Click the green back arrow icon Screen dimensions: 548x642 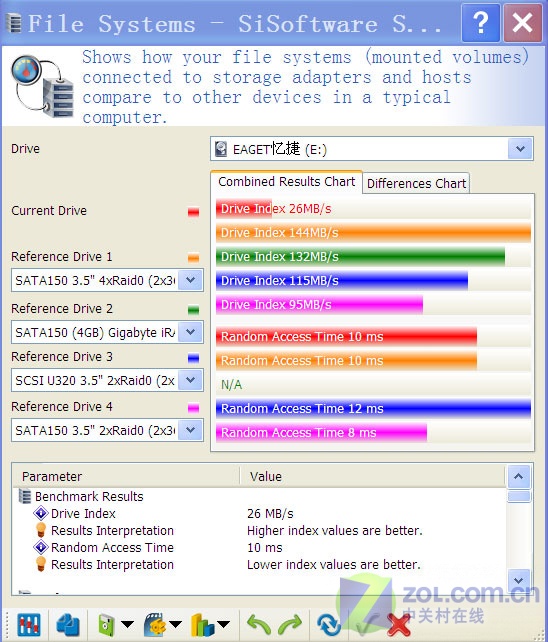click(x=259, y=625)
